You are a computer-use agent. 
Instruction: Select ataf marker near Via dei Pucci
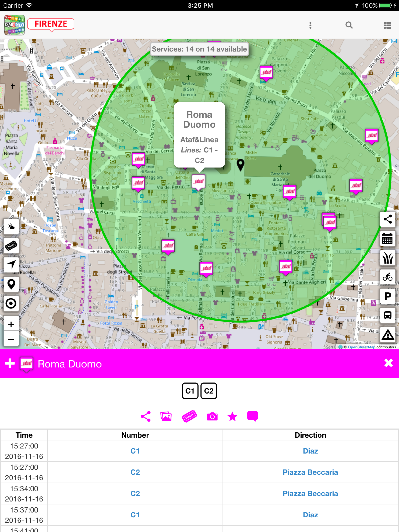click(x=266, y=73)
